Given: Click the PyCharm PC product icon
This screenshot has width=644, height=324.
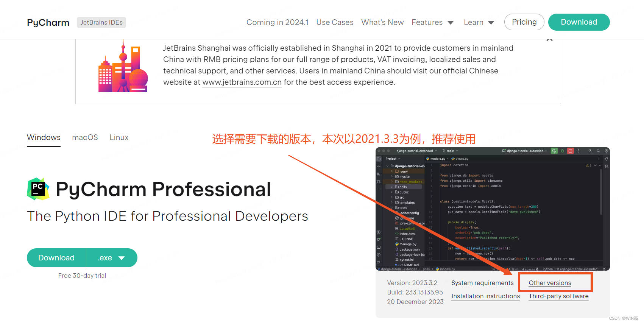Looking at the screenshot, I should tap(38, 189).
